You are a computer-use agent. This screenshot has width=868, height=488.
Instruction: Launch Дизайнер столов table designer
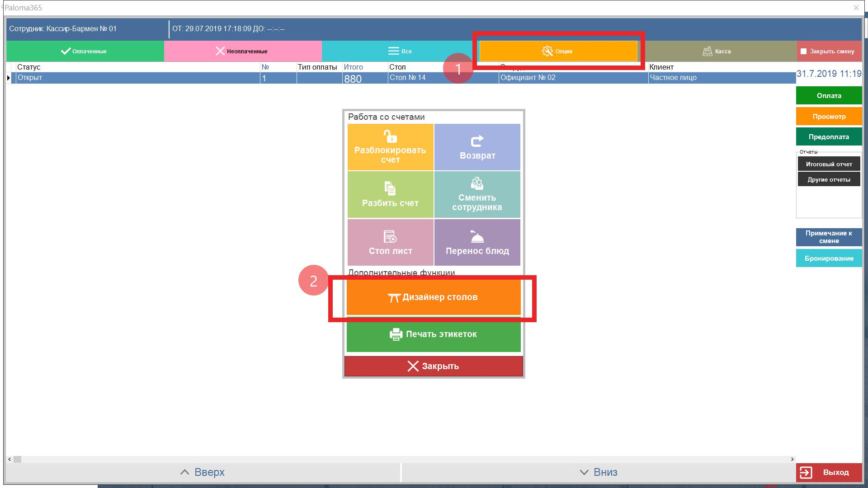click(x=433, y=297)
